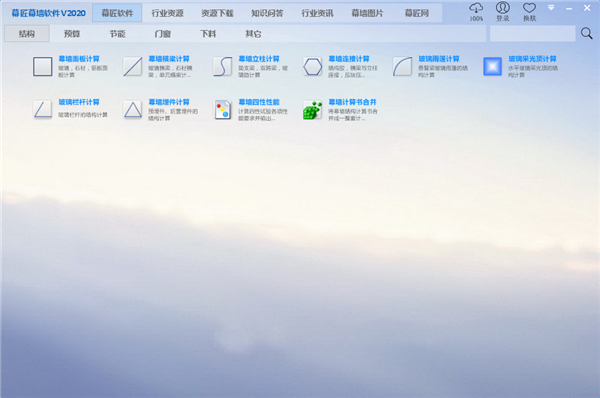Switch to the 行业资讯 tab

pos(317,13)
